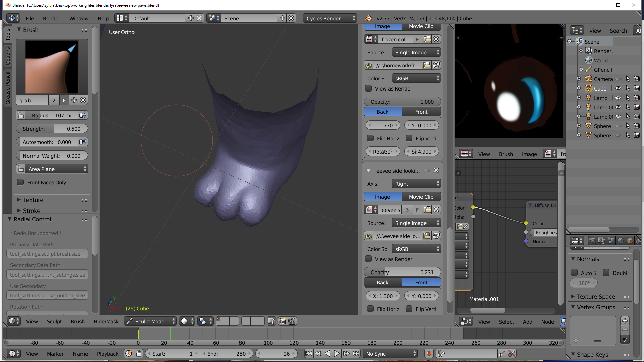Screen dimensions: 644x362
Task: Open the Render menu
Action: pos(51,18)
